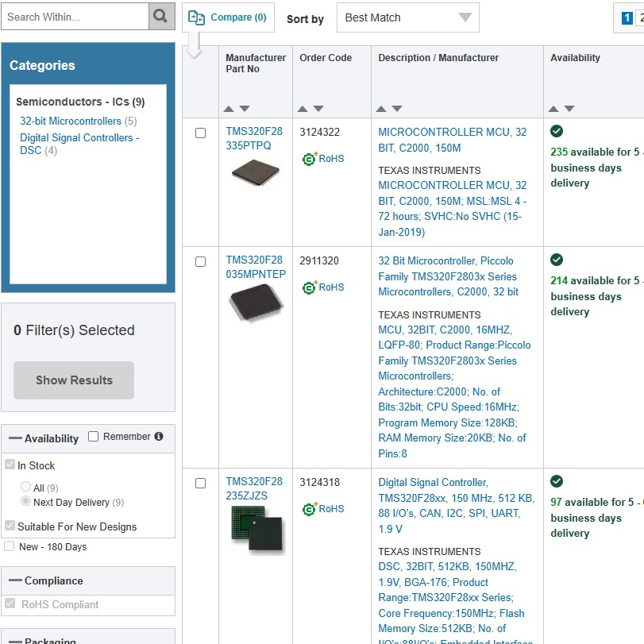Click RoHS icon for order code 3124322

[x=309, y=159]
